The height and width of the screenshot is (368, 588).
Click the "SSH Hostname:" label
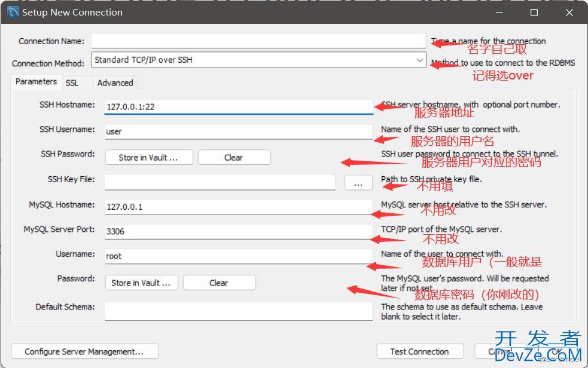[67, 105]
